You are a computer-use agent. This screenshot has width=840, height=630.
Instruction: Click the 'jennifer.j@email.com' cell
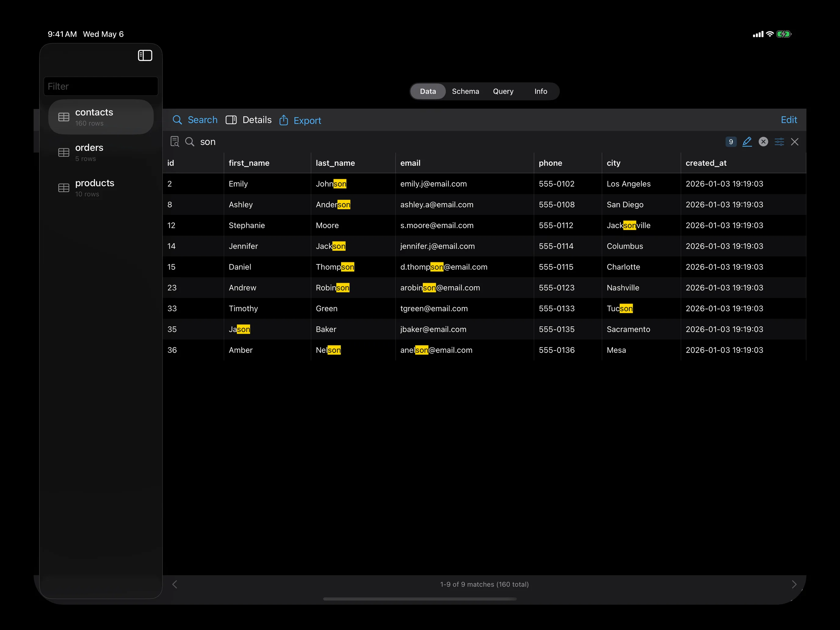[x=465, y=246]
